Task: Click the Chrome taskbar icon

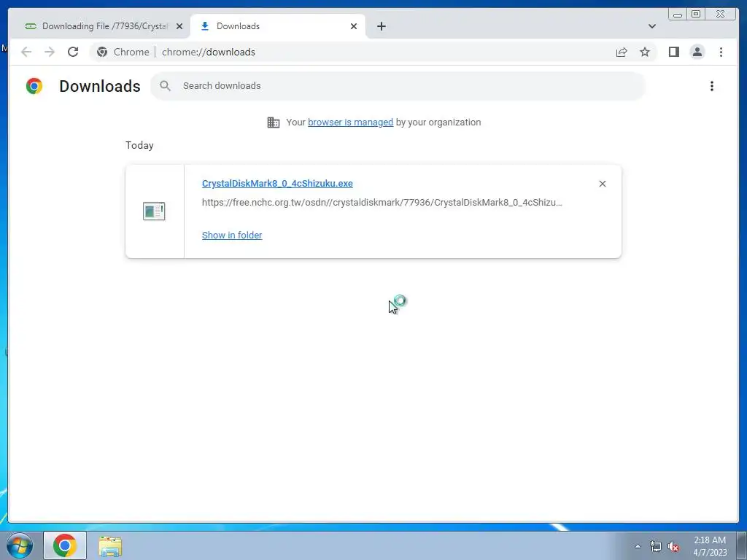Action: (65, 545)
